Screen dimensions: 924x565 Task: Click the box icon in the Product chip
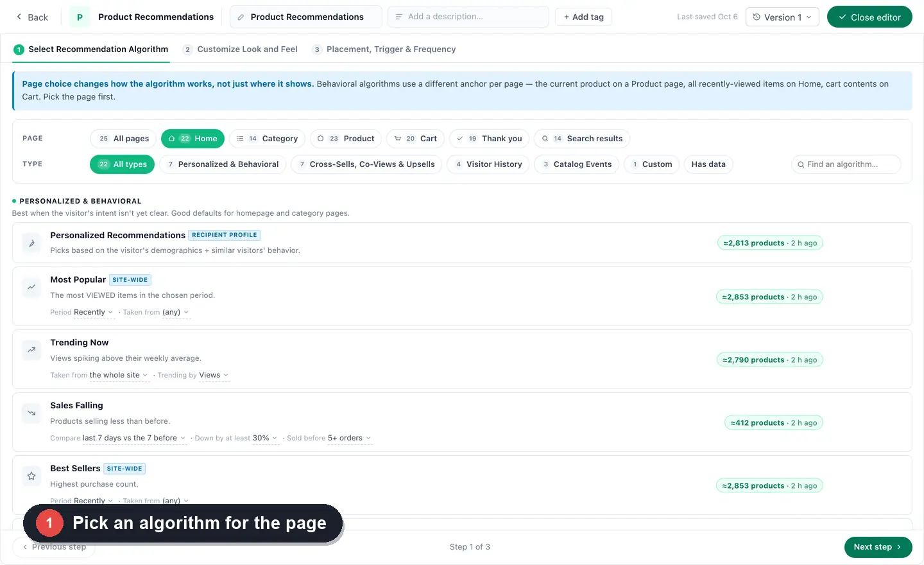[321, 139]
